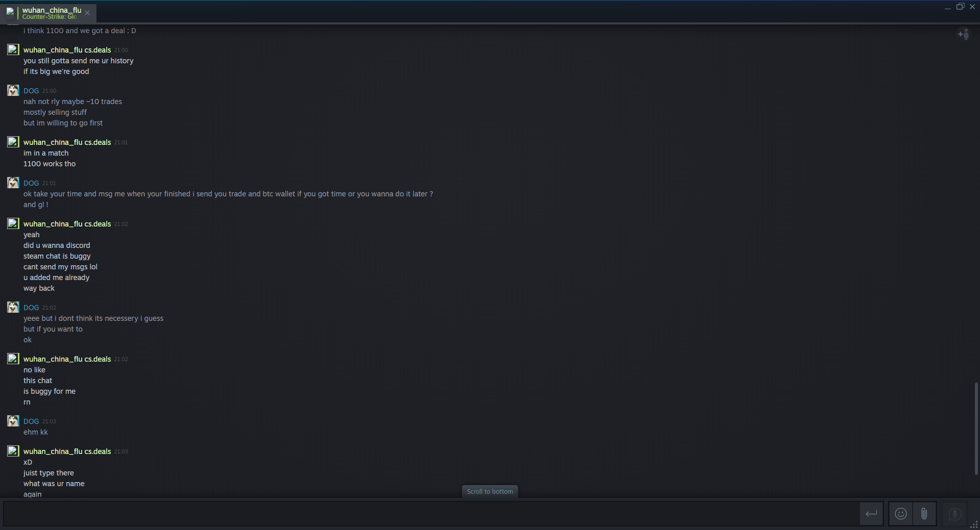Start voice chat with microphone icon
This screenshot has height=530, width=980.
point(954,514)
